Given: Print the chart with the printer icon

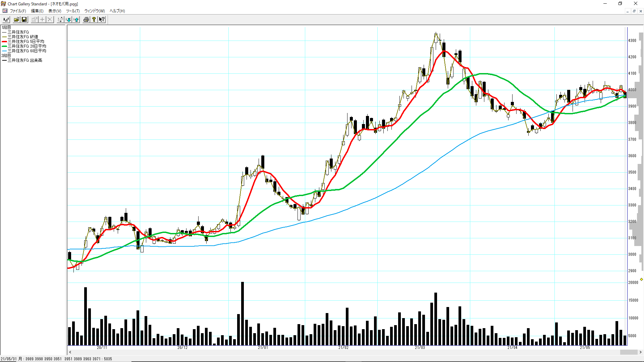Looking at the screenshot, I should coord(86,19).
